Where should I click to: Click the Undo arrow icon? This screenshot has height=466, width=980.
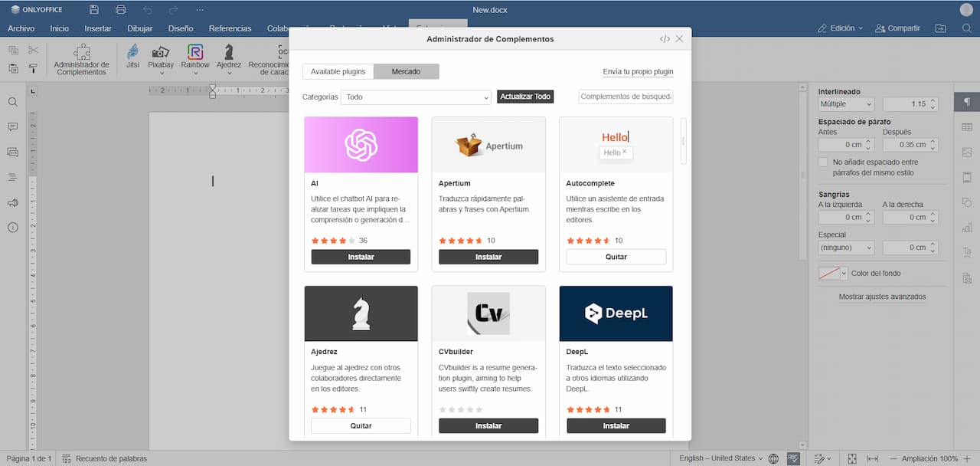tap(147, 10)
